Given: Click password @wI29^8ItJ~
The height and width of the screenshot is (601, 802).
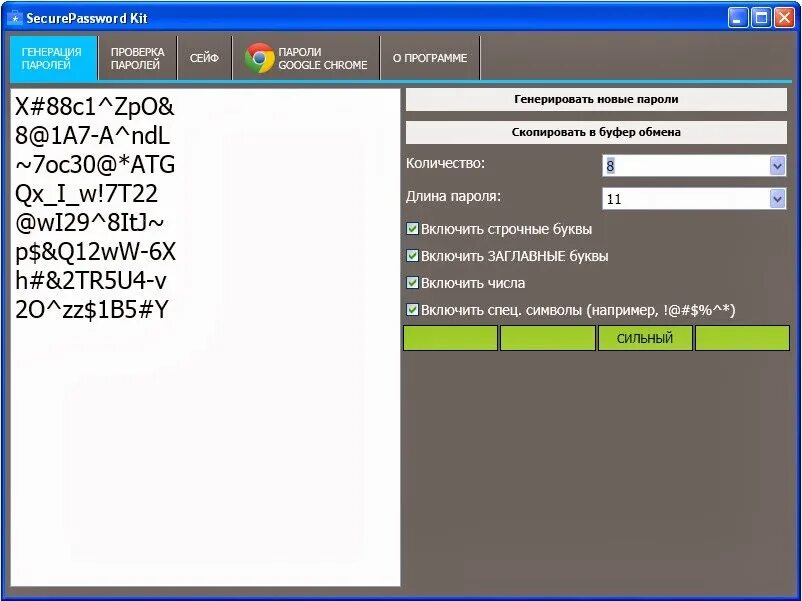Looking at the screenshot, I should point(90,222).
